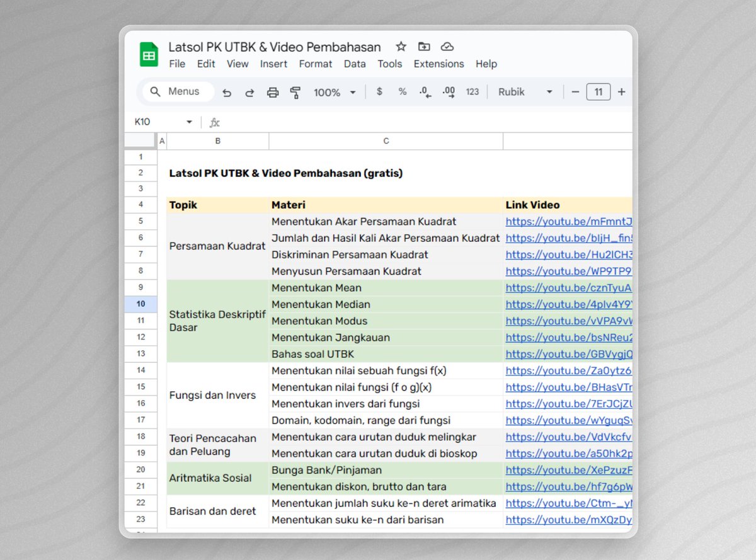
Task: Click the Undo arrow icon
Action: 227,93
